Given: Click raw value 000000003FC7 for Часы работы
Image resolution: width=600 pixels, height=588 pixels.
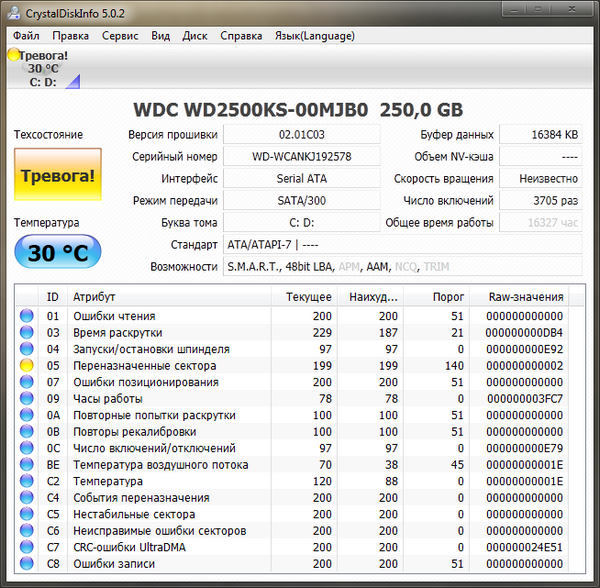Looking at the screenshot, I should click(525, 399).
